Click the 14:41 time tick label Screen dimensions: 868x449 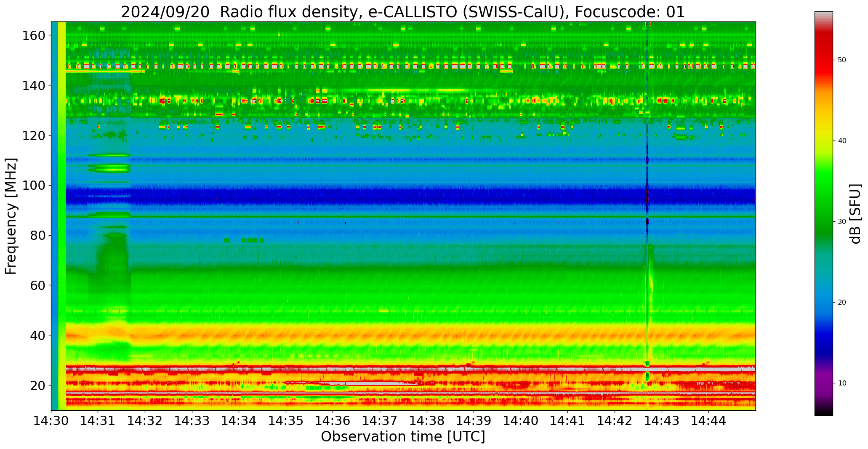(x=567, y=420)
